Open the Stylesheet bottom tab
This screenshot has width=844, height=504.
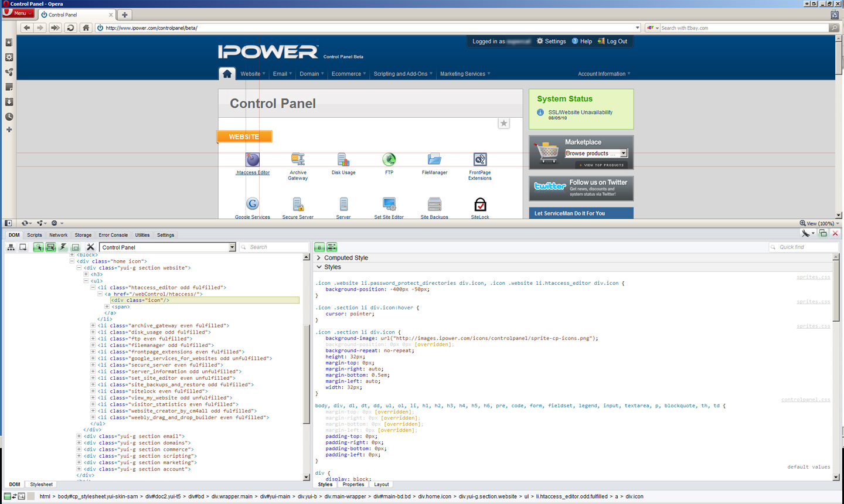pyautogui.click(x=41, y=485)
